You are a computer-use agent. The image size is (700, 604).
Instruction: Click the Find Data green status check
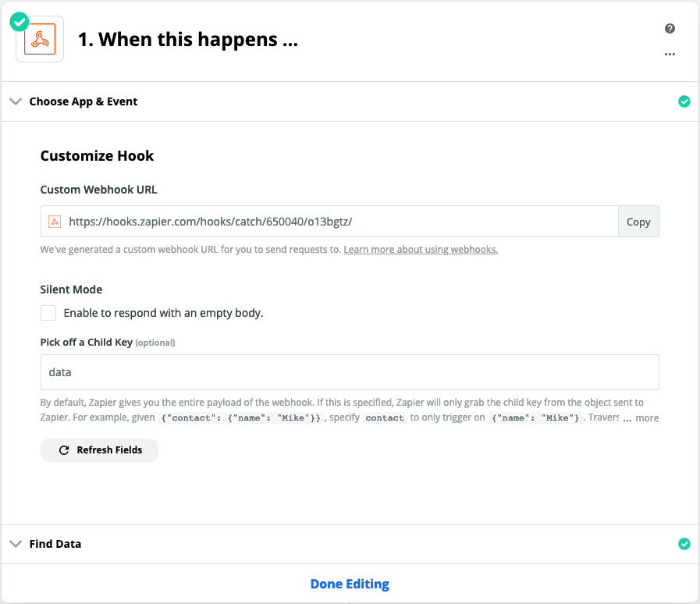(684, 544)
